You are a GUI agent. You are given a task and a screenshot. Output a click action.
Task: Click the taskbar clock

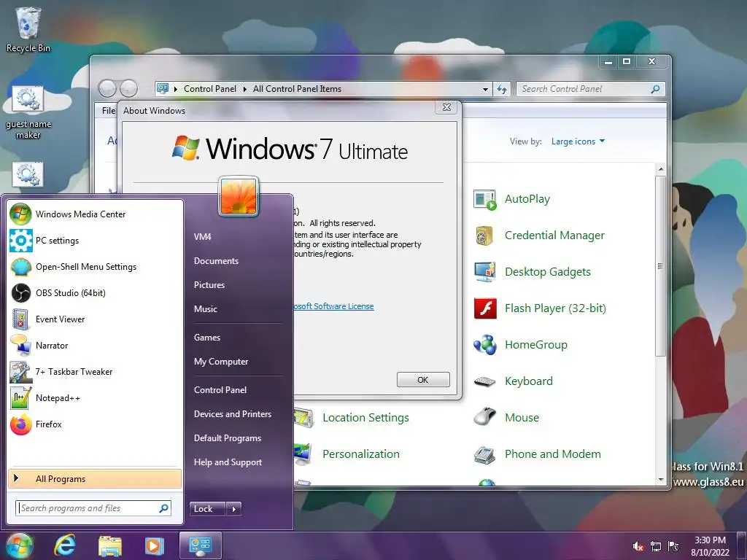tap(710, 546)
